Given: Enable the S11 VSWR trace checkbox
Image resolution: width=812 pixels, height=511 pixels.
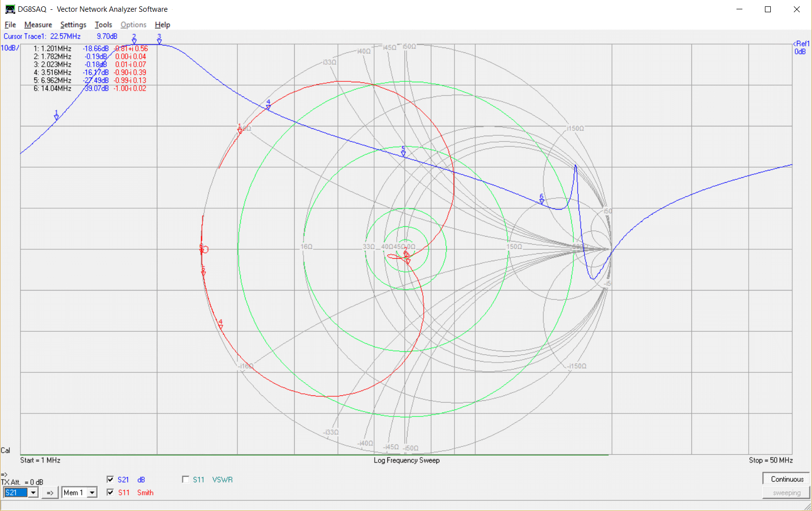Looking at the screenshot, I should coord(185,480).
